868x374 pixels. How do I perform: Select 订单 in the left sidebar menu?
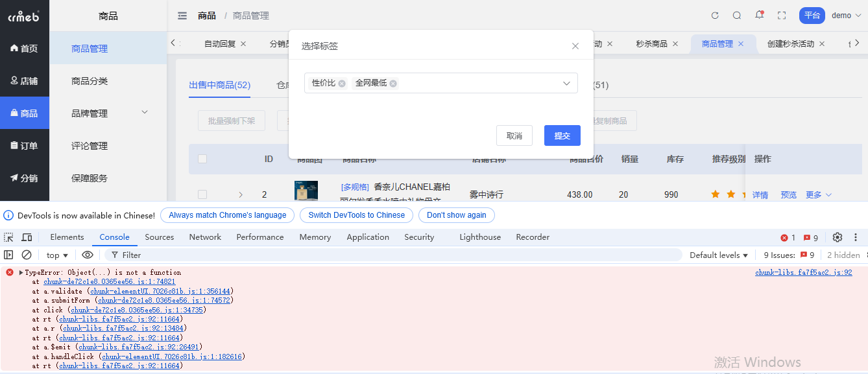pos(25,145)
